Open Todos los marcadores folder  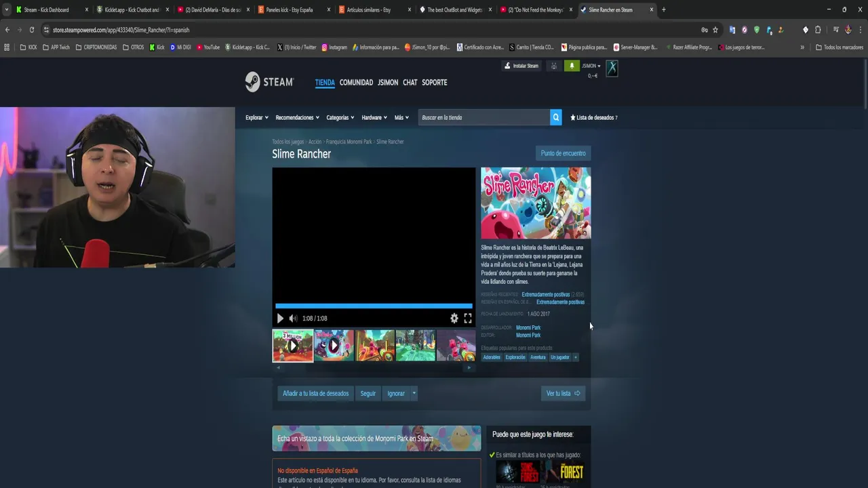point(839,47)
